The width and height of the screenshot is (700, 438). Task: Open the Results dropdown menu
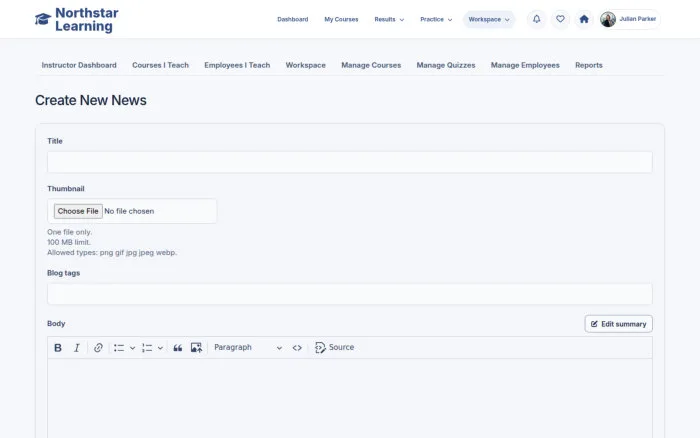coord(389,19)
